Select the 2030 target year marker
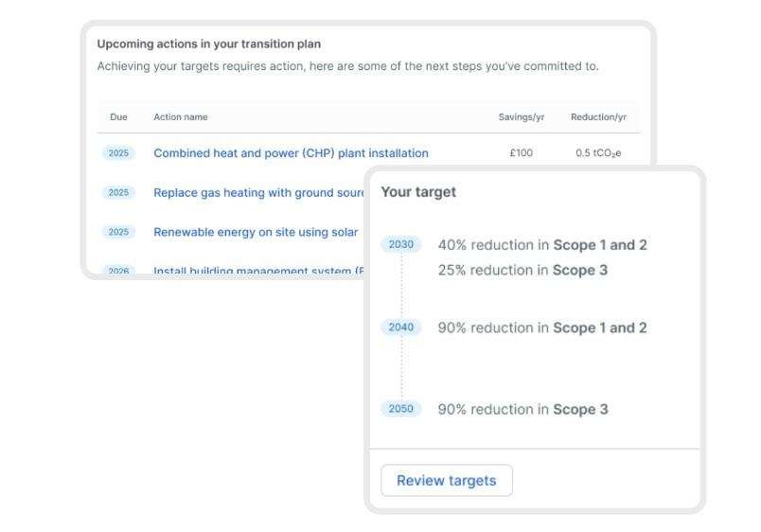Image resolution: width=761 pixels, height=532 pixels. [401, 244]
